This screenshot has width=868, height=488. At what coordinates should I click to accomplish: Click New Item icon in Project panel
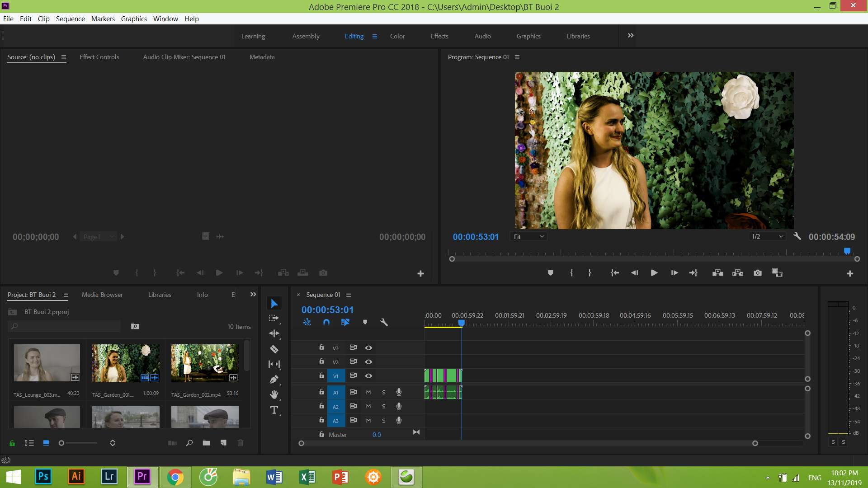pyautogui.click(x=223, y=443)
